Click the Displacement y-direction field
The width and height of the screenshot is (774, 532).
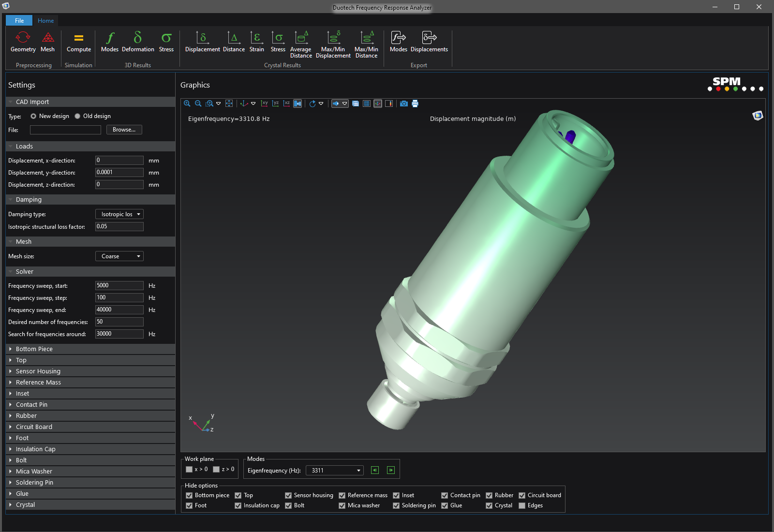tap(119, 173)
